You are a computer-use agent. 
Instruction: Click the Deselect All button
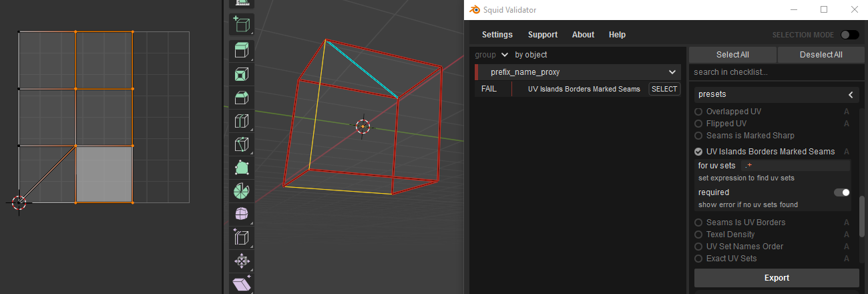(821, 55)
